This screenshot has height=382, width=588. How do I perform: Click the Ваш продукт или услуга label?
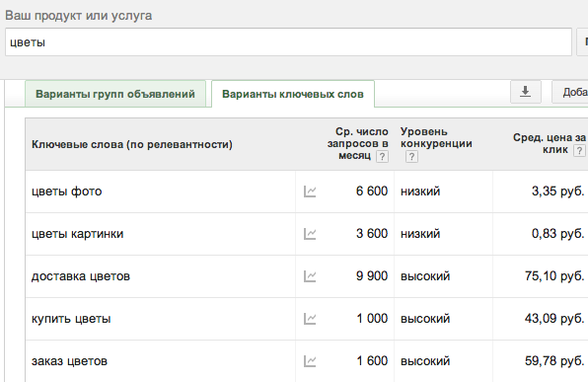pyautogui.click(x=78, y=16)
